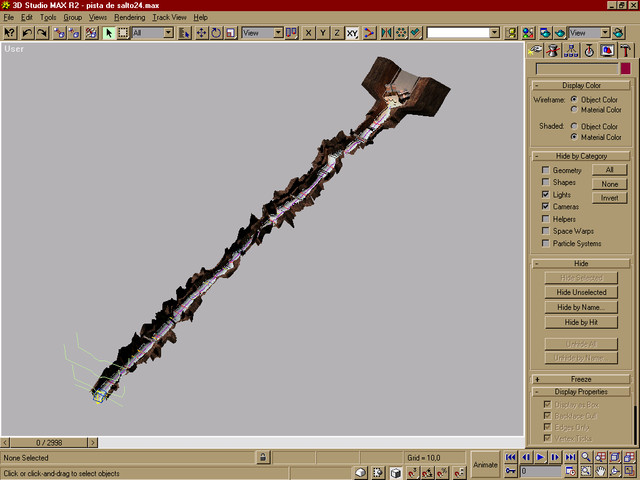640x480 pixels.
Task: Click the All category button
Action: point(609,170)
